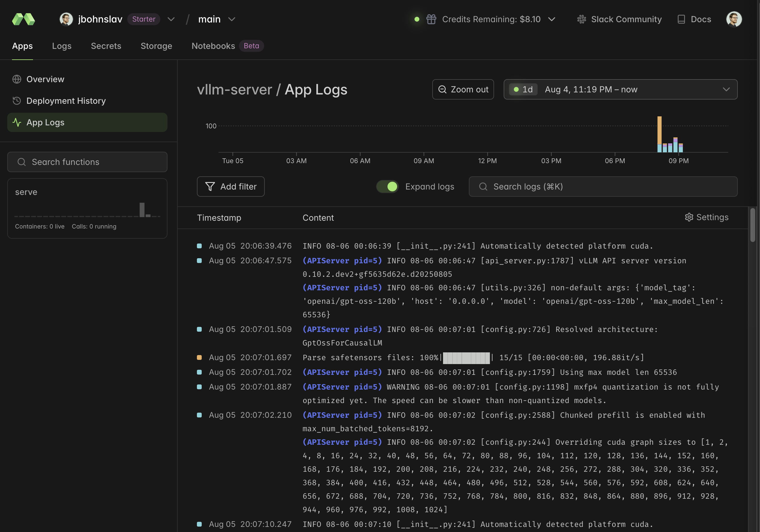Click the tall orange bar in the log histogram

pos(659,130)
